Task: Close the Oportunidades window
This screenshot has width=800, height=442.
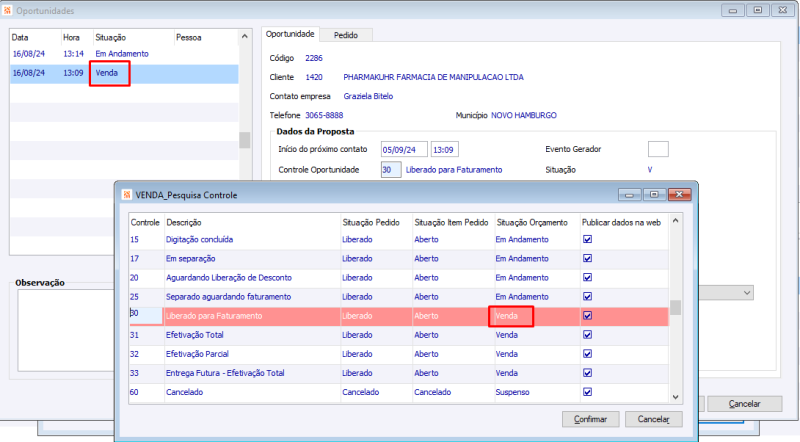Action: (x=783, y=10)
